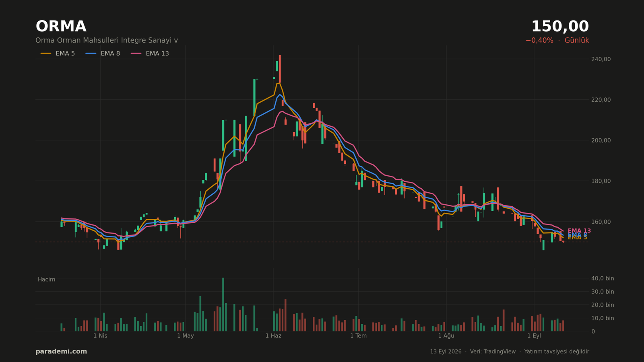This screenshot has width=644, height=362.
Task: Click the '1 Haz' date axis label
Action: (273, 336)
